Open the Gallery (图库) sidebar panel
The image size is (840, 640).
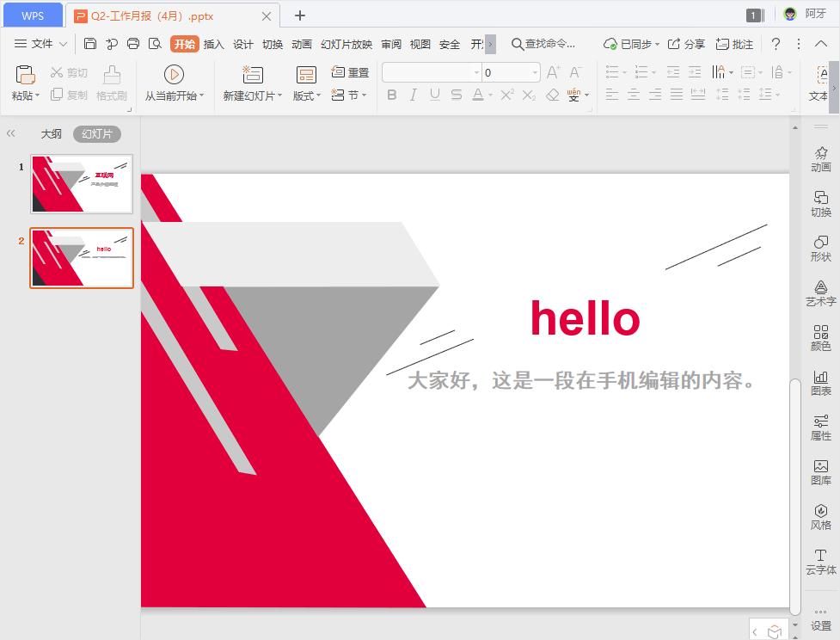(820, 472)
